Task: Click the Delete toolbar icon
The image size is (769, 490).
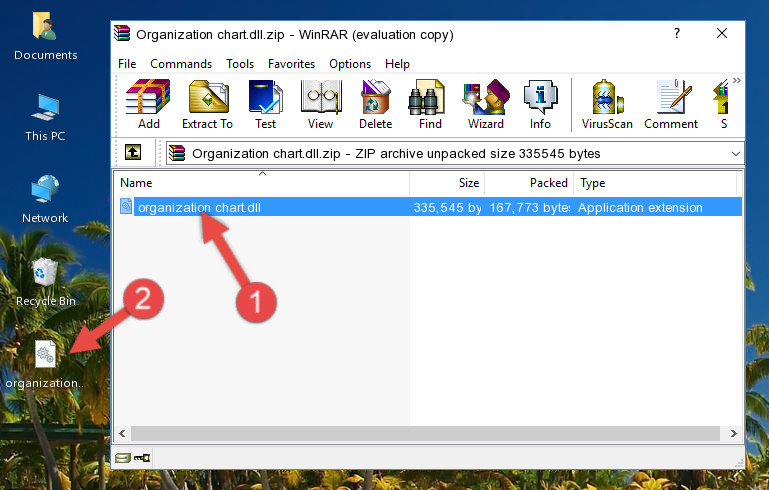Action: point(375,104)
